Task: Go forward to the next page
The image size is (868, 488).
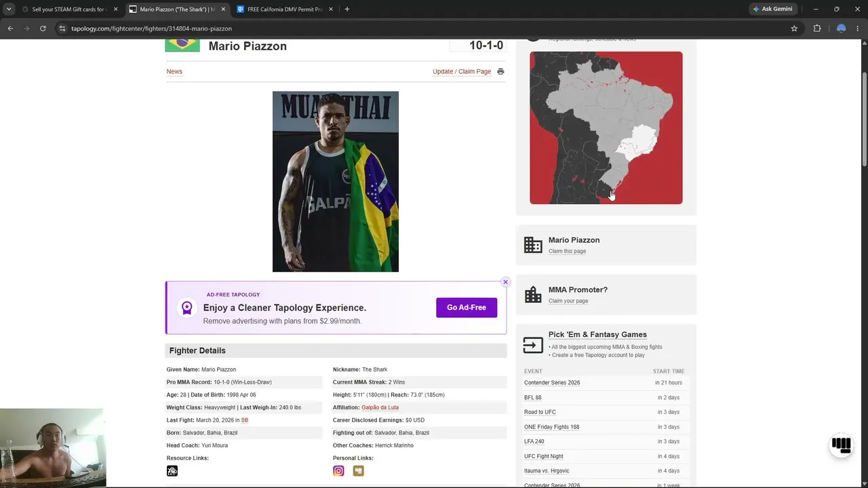Action: point(26,28)
